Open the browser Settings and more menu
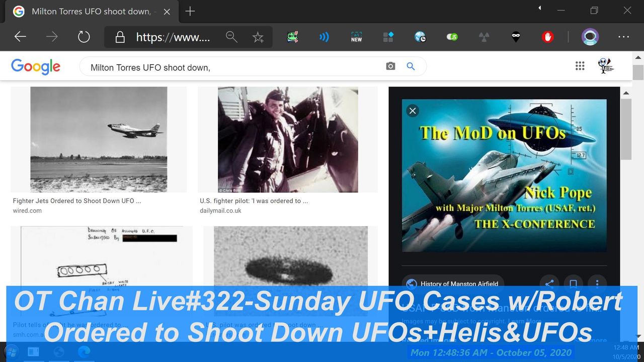 pyautogui.click(x=623, y=37)
